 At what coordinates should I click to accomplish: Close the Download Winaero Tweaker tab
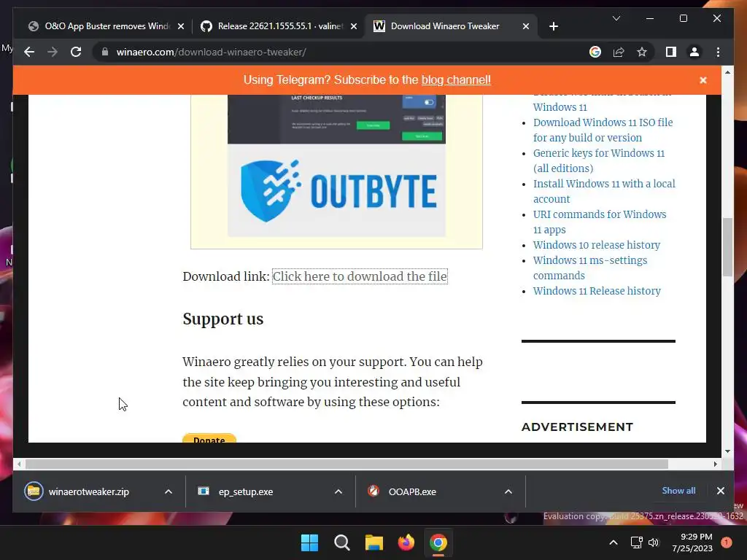pos(525,27)
